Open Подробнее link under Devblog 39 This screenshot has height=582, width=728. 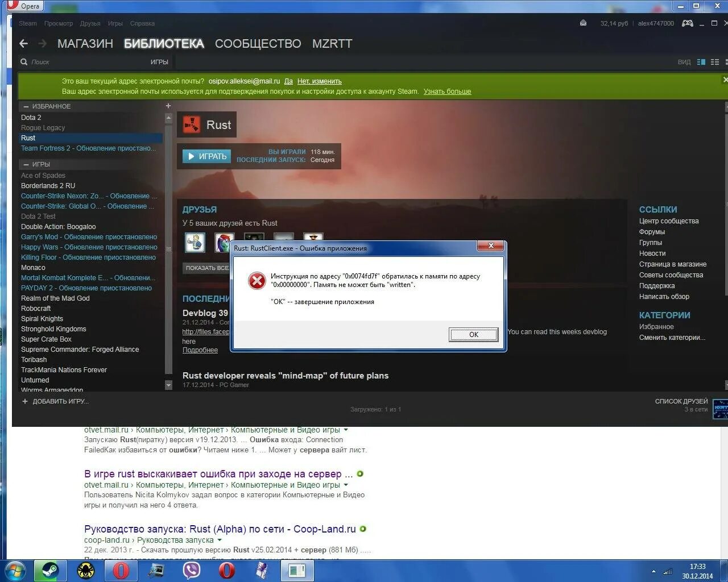tap(200, 350)
